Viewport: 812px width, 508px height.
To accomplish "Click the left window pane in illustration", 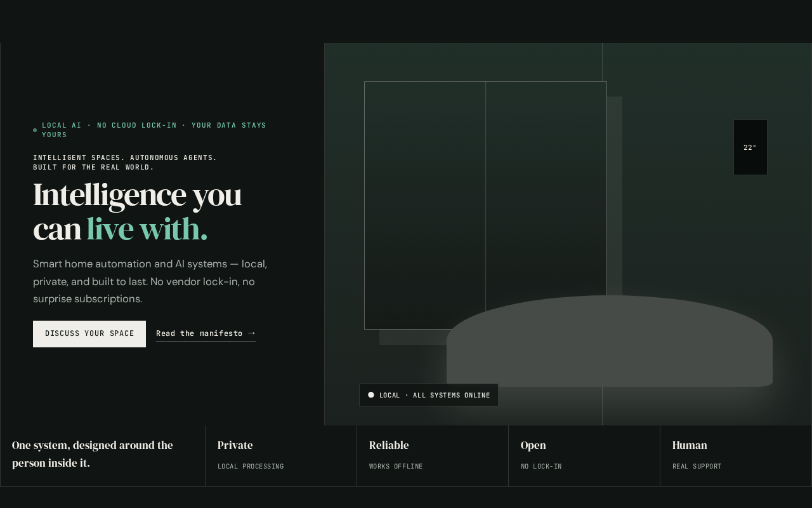I will click(425, 205).
